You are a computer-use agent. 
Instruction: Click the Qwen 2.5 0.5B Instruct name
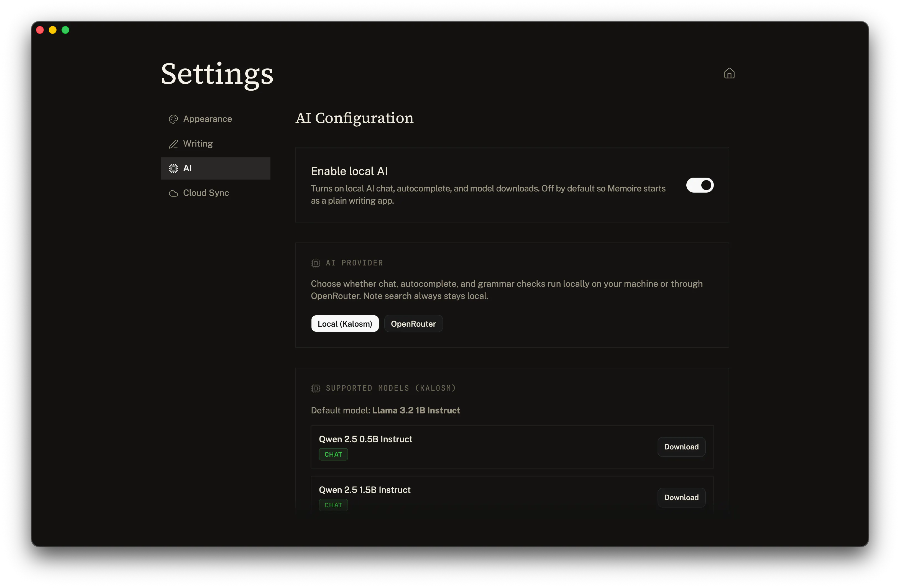tap(365, 439)
